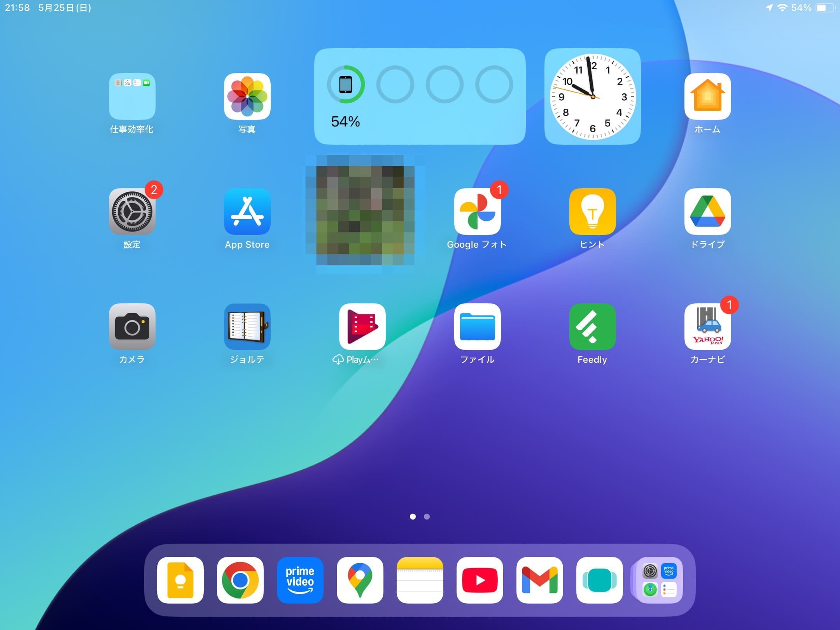The image size is (840, 630).
Task: Tap the 21:58 time in status bar
Action: 17,8
